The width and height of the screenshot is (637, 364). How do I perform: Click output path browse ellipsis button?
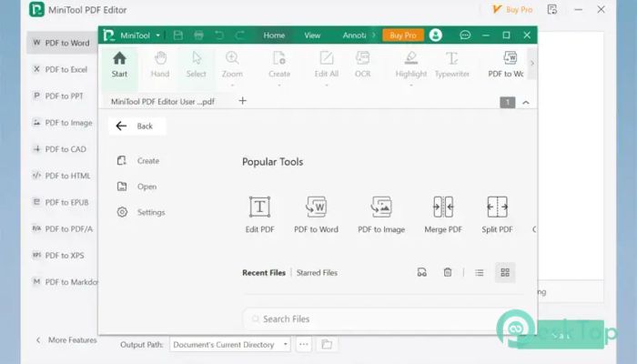(x=303, y=345)
